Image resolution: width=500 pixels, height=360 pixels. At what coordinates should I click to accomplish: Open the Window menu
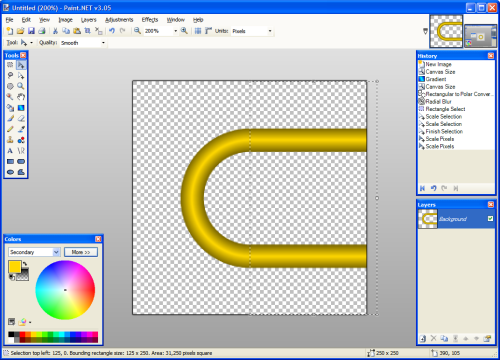(175, 20)
